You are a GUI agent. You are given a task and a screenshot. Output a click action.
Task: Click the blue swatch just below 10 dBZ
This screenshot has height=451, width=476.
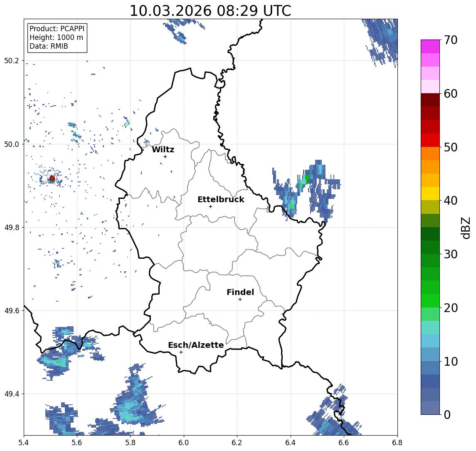click(x=430, y=367)
